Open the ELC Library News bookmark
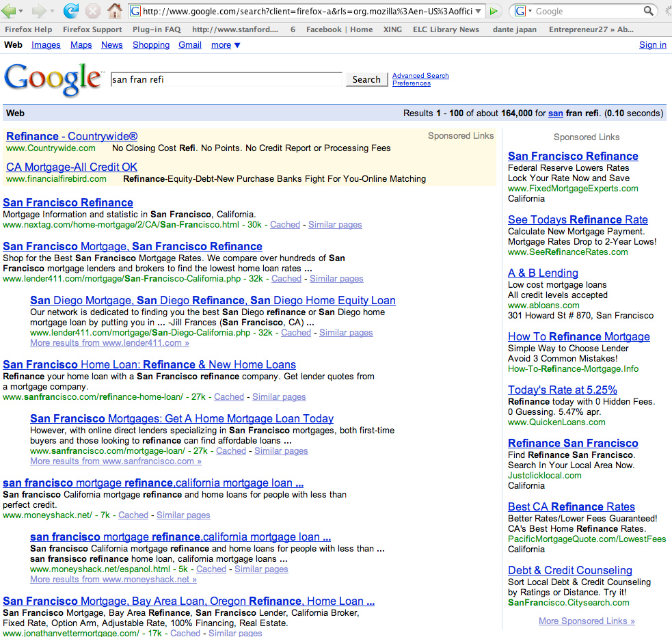Image resolution: width=672 pixels, height=637 pixels. point(446,29)
